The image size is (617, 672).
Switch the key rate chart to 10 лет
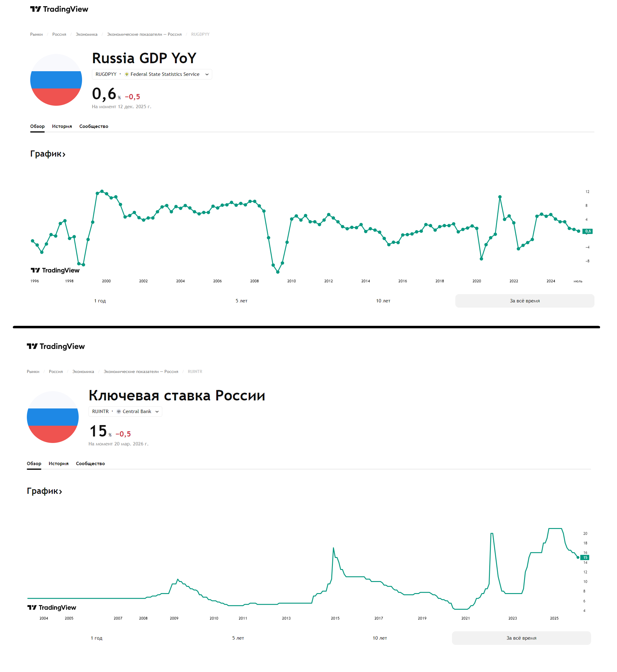[380, 638]
